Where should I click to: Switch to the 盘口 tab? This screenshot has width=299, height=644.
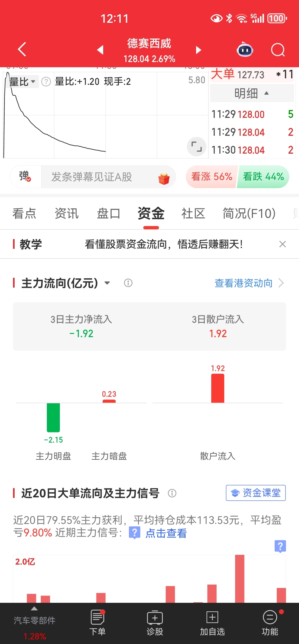(x=109, y=213)
